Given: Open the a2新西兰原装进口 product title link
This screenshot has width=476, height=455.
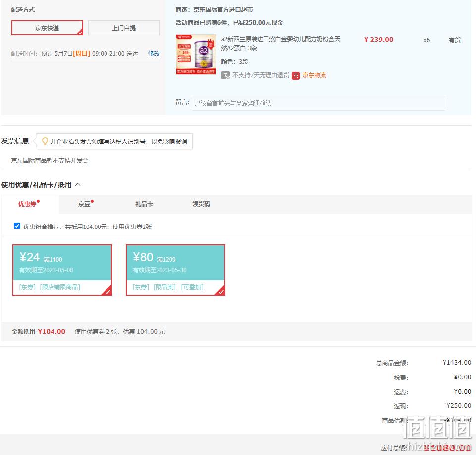Looking at the screenshot, I should [281, 44].
